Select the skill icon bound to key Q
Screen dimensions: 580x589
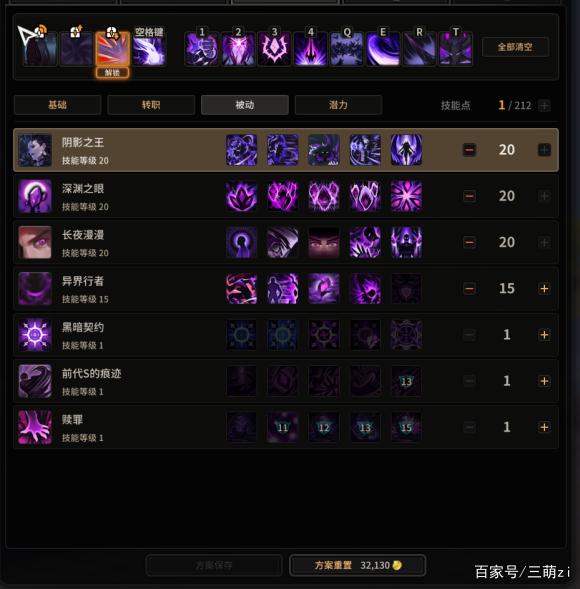tap(347, 49)
